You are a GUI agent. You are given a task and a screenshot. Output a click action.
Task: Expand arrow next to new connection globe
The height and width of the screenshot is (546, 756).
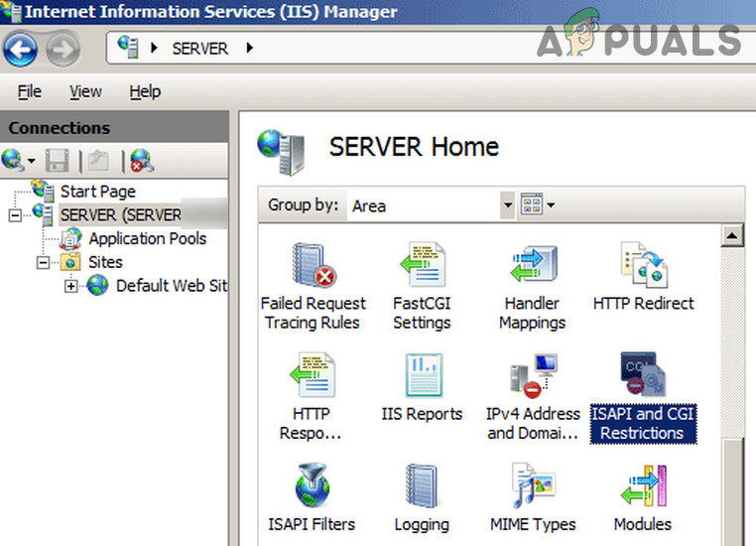coord(32,161)
